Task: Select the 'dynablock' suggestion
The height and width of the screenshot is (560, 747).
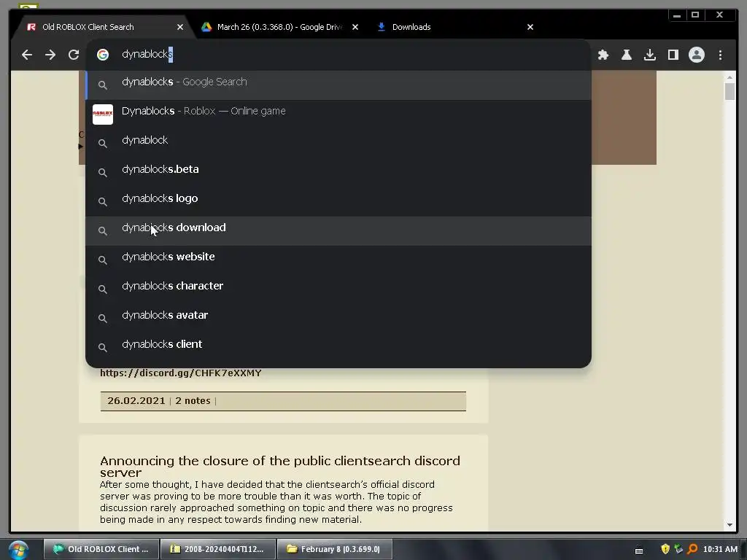Action: tap(338, 143)
